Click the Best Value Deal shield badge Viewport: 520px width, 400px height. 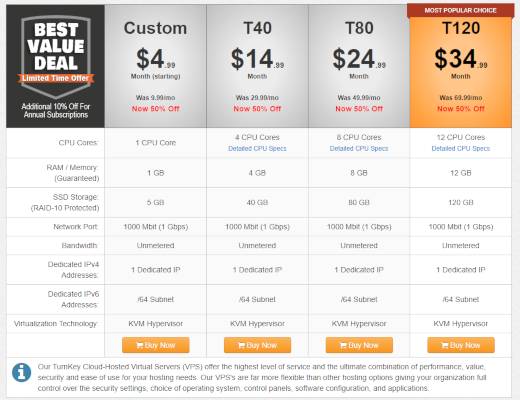click(56, 57)
